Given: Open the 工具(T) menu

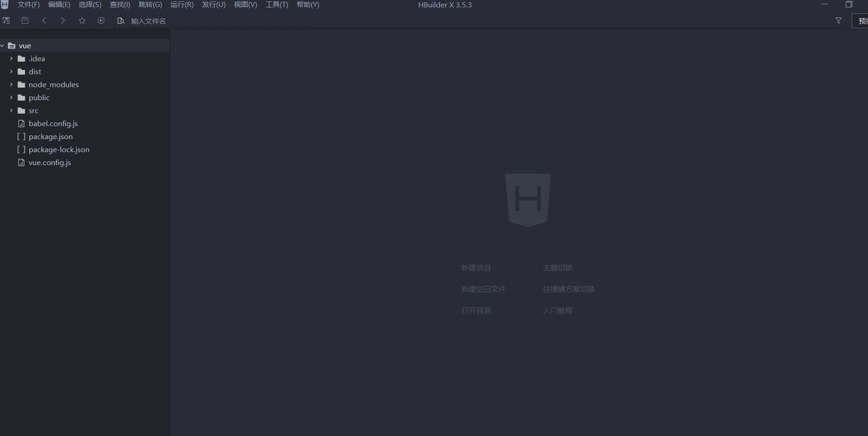Looking at the screenshot, I should (277, 5).
